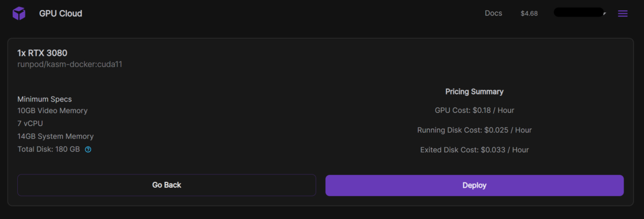Select the 1x RTX 3080 heading
Viewport: 644px width, 219px height.
coord(42,53)
